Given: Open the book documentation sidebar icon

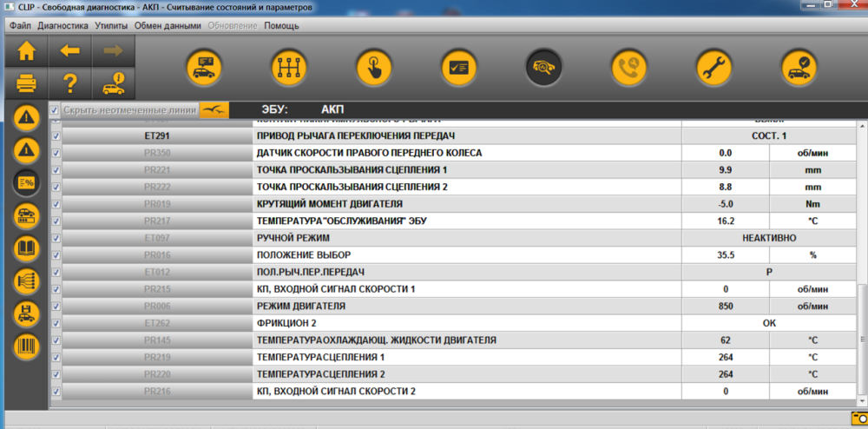Looking at the screenshot, I should pyautogui.click(x=27, y=247).
